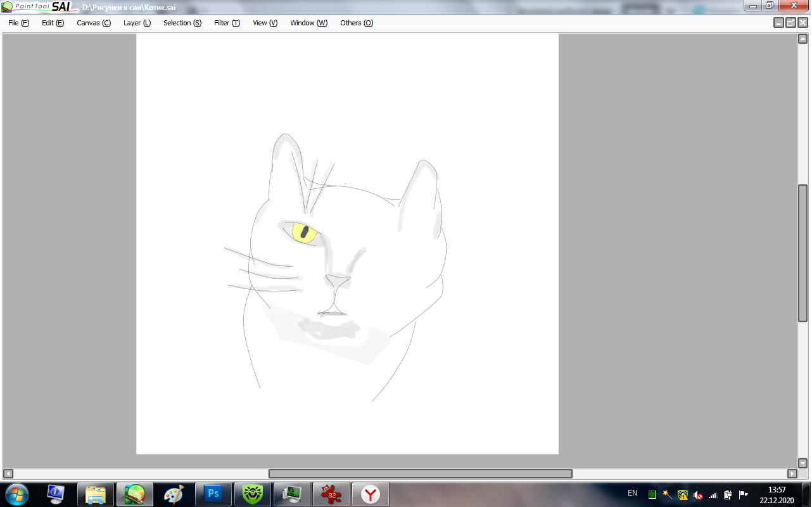Open the Filter menu

click(x=227, y=23)
